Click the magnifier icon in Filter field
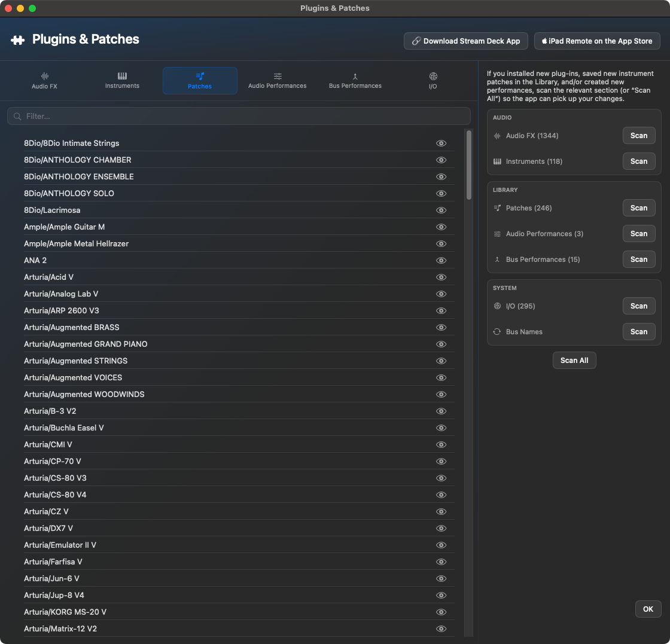This screenshot has height=644, width=670. pos(17,116)
